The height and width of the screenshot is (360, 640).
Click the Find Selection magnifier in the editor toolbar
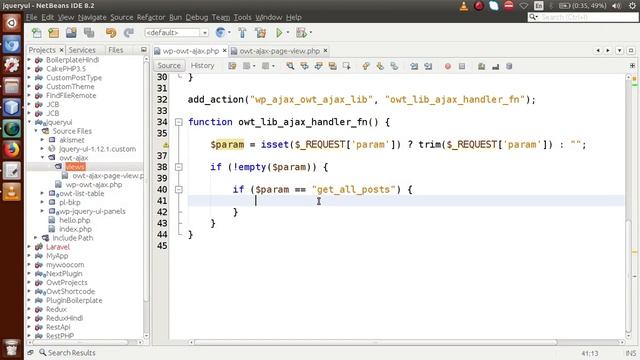click(290, 66)
